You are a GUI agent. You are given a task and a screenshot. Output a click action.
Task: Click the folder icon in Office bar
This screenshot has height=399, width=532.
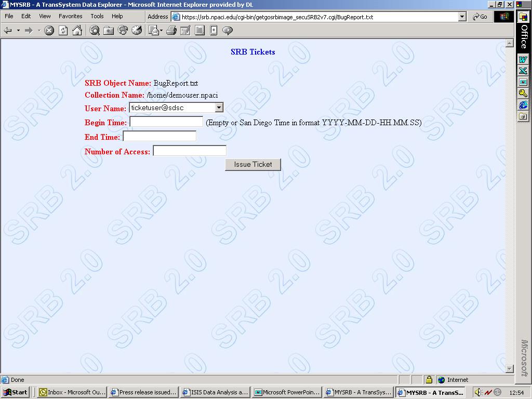[x=523, y=116]
